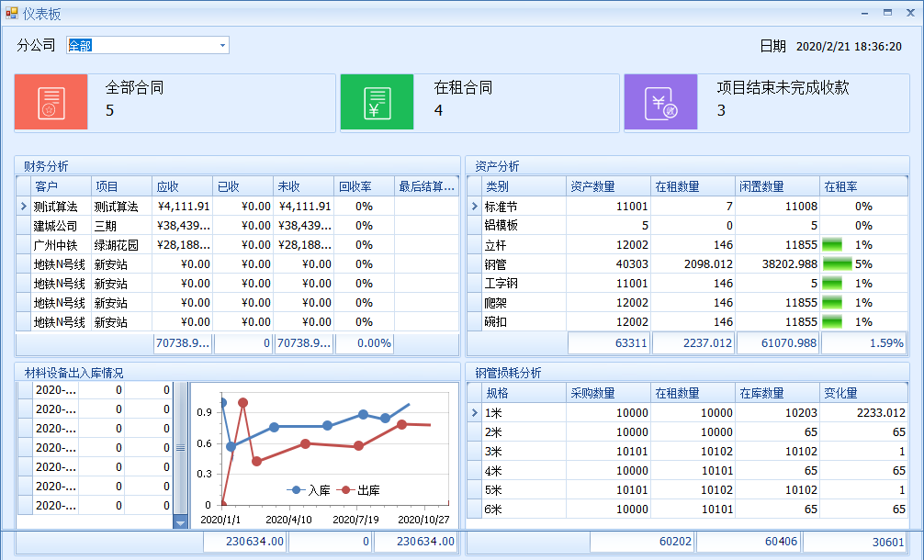Select the 广州中铁 customer row

point(55,245)
